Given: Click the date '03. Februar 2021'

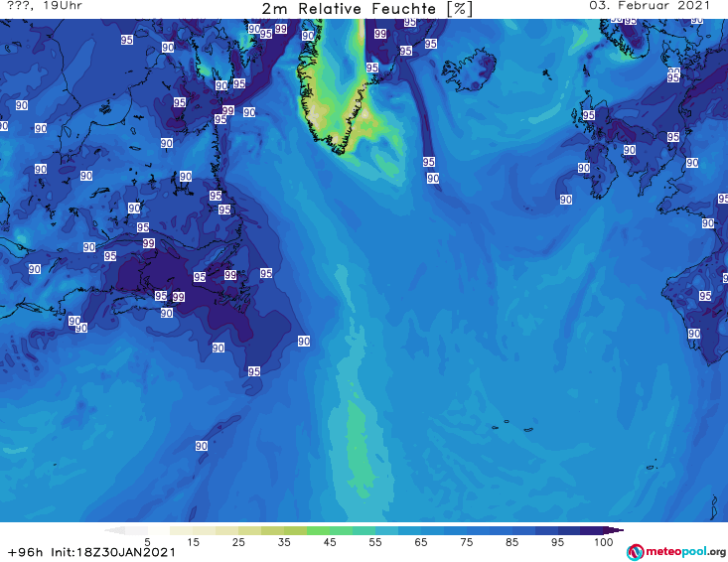Looking at the screenshot, I should 650,6.
